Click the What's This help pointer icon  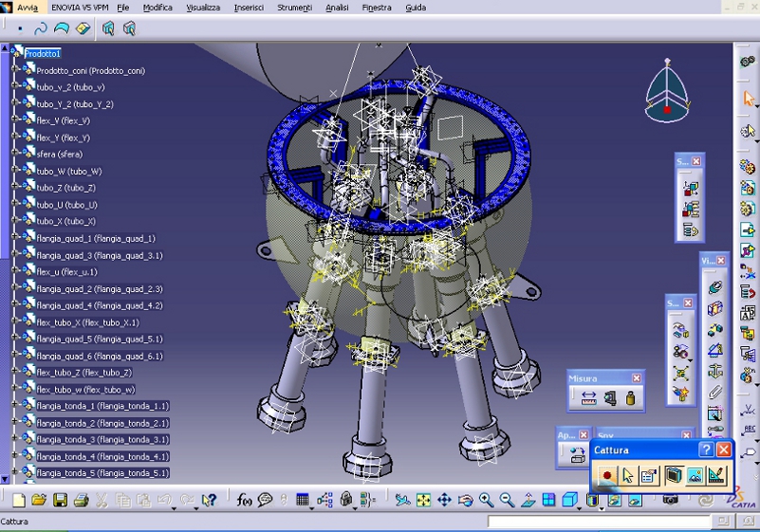click(209, 500)
